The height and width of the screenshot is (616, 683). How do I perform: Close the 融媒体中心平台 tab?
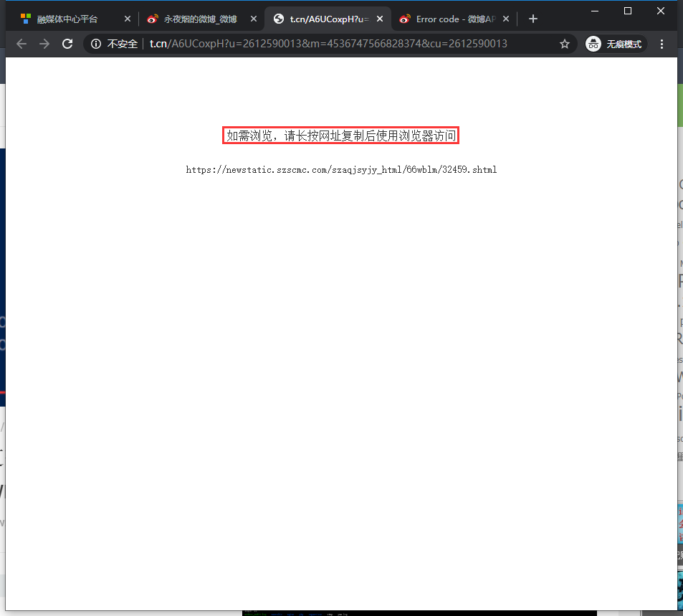coord(128,19)
